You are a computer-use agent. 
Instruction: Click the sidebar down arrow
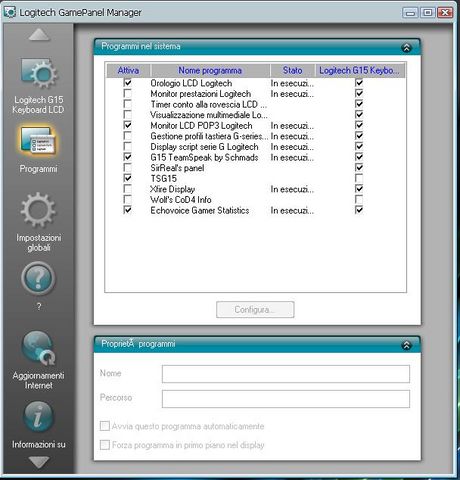tap(39, 462)
